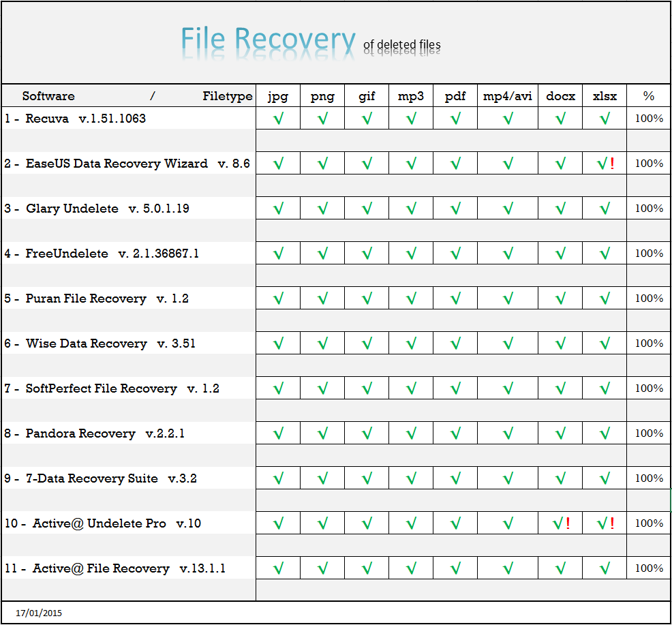
Task: Click the 'jpg' column header
Action: pyautogui.click(x=278, y=97)
